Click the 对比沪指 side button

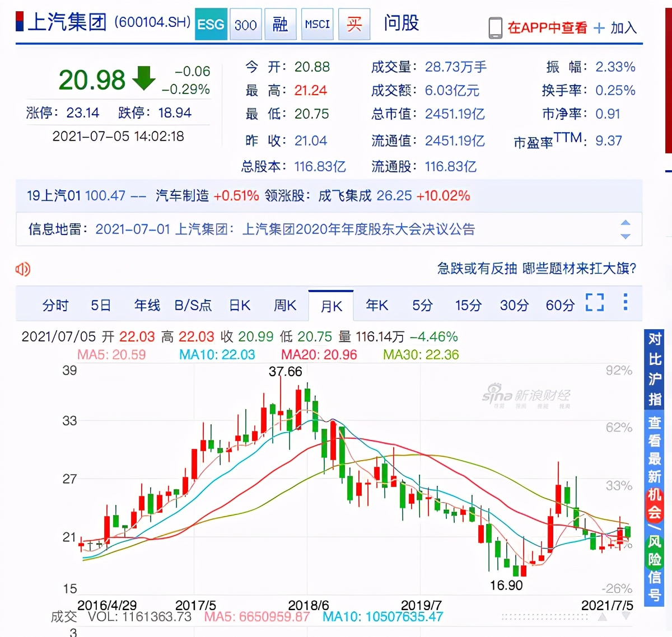pos(655,369)
